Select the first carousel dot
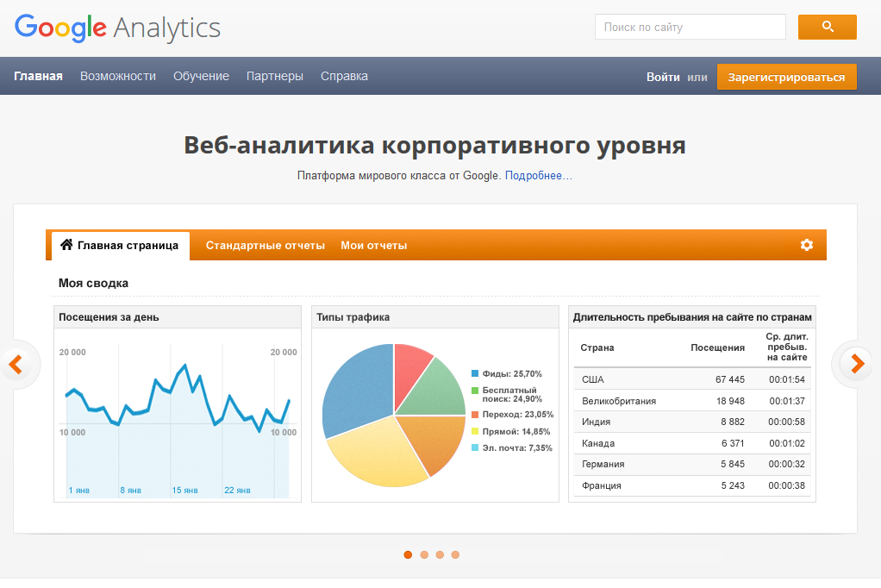The image size is (881, 588). (408, 555)
